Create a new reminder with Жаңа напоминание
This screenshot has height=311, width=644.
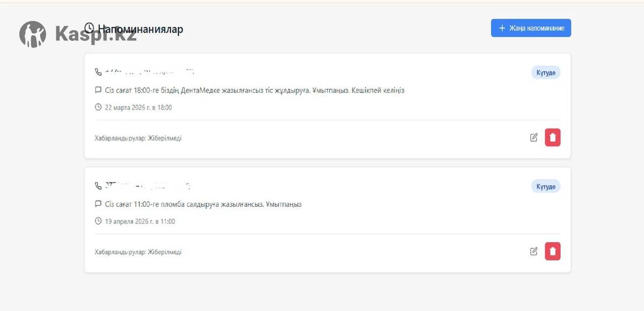pyautogui.click(x=531, y=28)
